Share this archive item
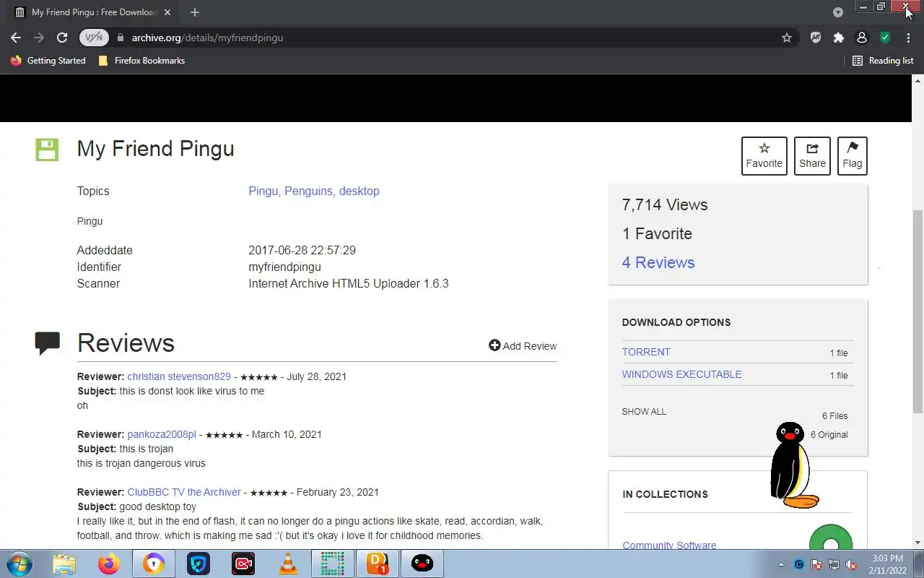Viewport: 924px width, 578px height. click(x=812, y=155)
